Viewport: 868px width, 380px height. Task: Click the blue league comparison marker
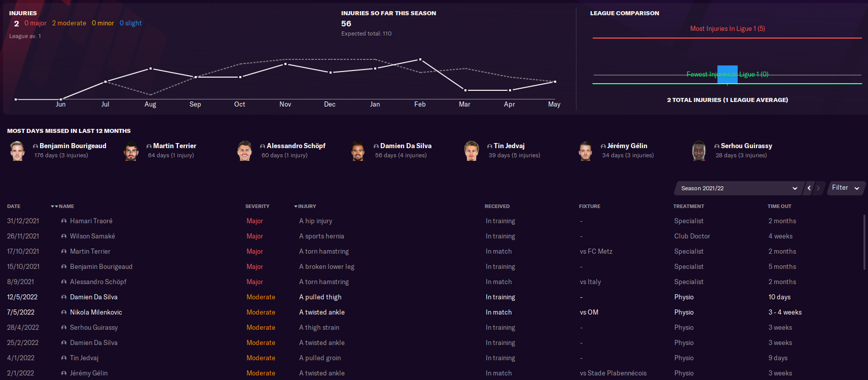(x=727, y=75)
